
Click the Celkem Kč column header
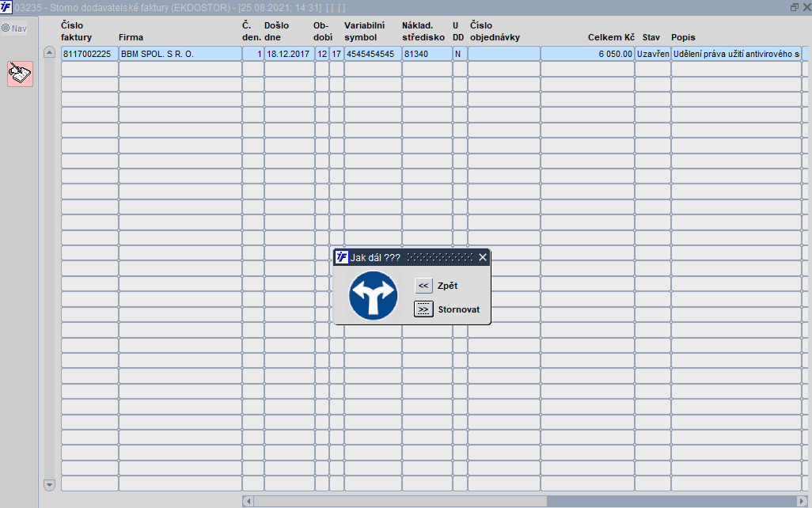tap(611, 37)
